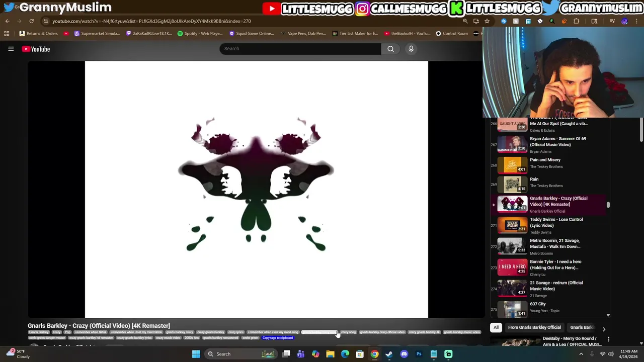The width and height of the screenshot is (644, 362).
Task: Open the Spotify - Web Player bookmark
Action: coord(200,33)
